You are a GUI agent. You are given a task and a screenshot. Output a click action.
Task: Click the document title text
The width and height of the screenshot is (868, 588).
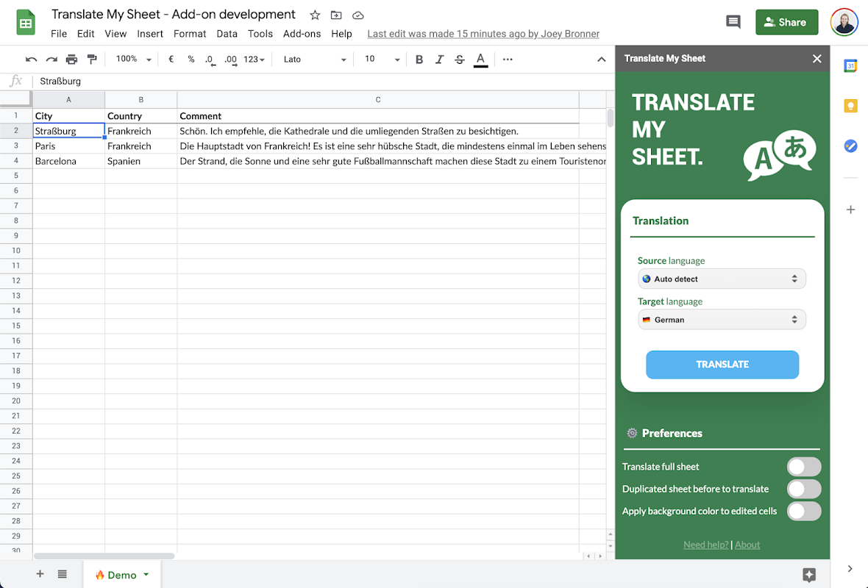[174, 15]
